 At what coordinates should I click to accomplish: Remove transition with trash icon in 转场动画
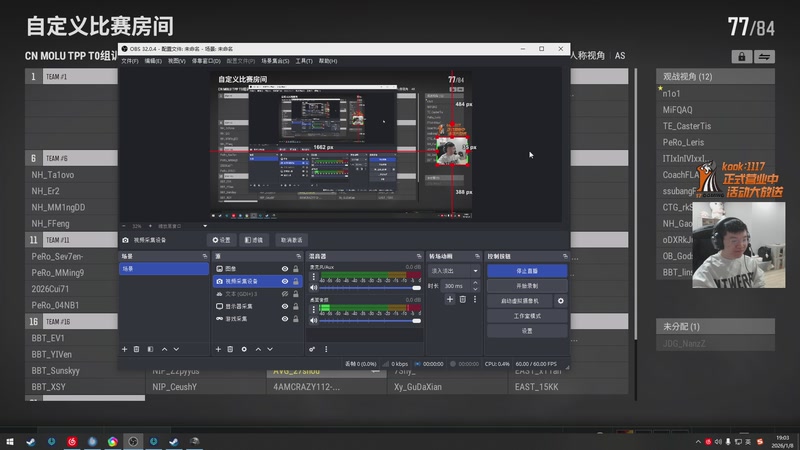462,299
